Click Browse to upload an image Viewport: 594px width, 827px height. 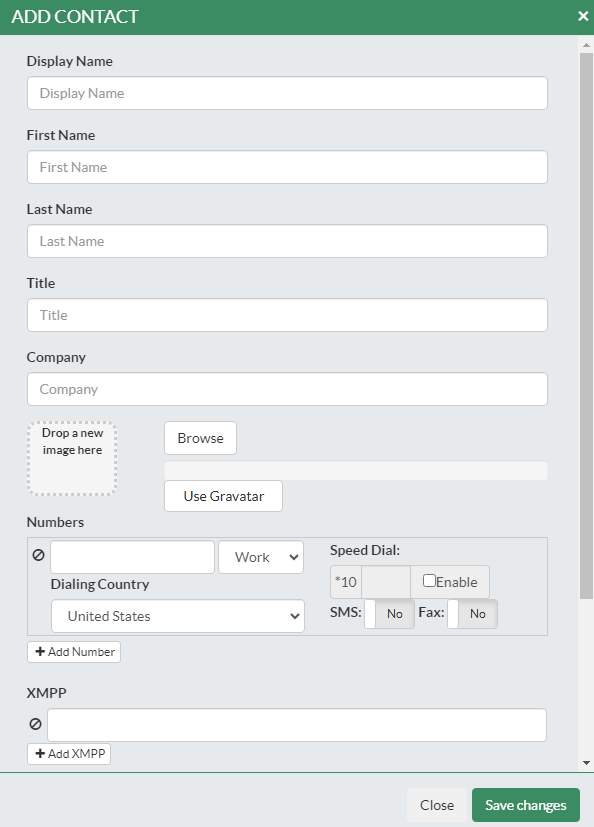point(200,438)
